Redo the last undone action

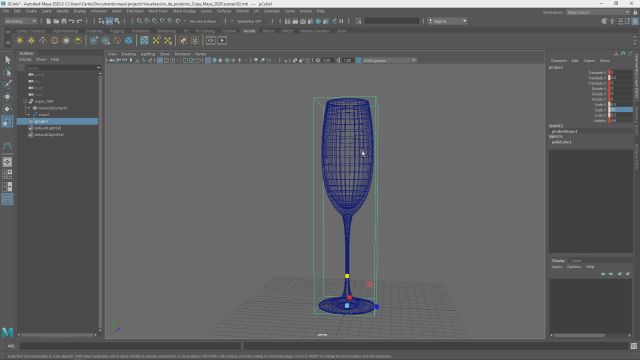pos(80,21)
